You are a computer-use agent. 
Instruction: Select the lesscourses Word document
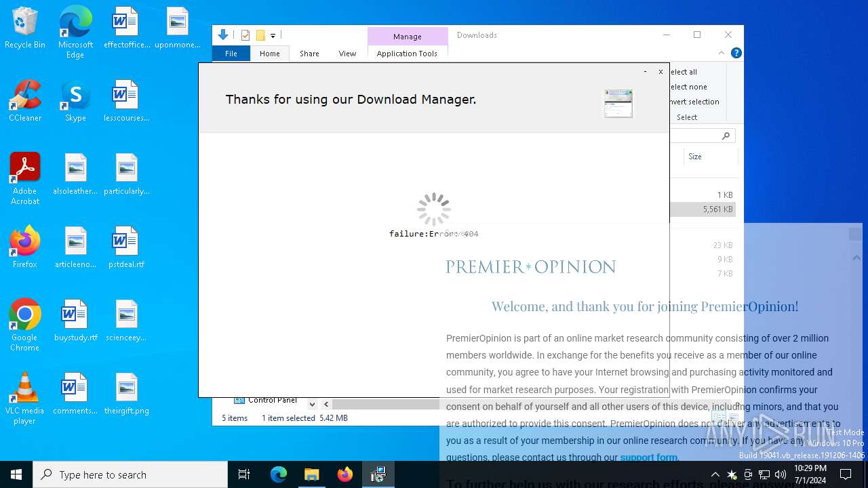pos(126,101)
